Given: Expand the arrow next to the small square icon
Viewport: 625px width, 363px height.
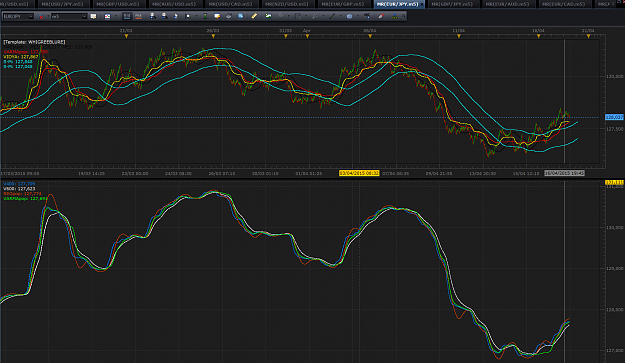Looking at the screenshot, I should tap(197, 16).
